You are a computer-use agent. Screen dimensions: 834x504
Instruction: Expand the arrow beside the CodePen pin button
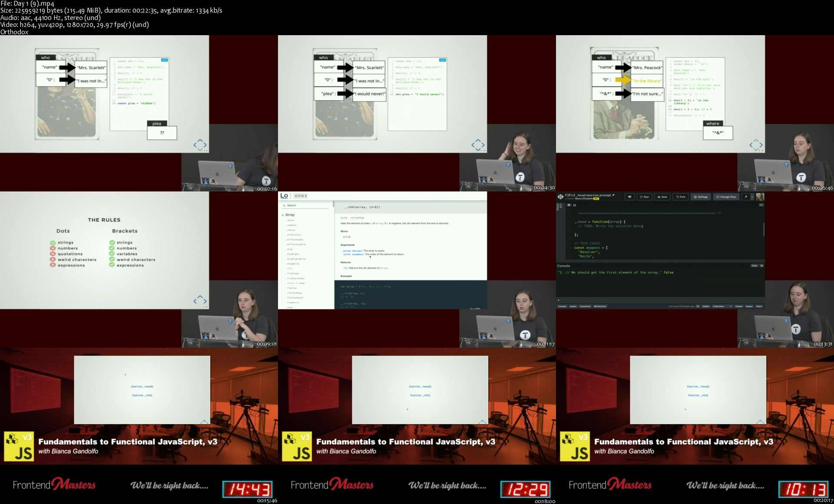coord(752,197)
